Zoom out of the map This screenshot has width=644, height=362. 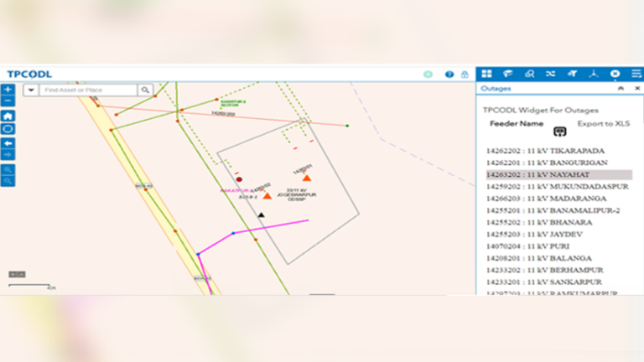pyautogui.click(x=8, y=100)
